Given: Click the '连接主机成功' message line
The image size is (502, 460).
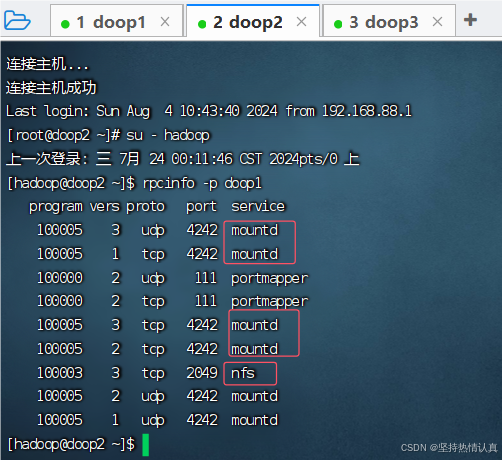Looking at the screenshot, I should 51,88.
